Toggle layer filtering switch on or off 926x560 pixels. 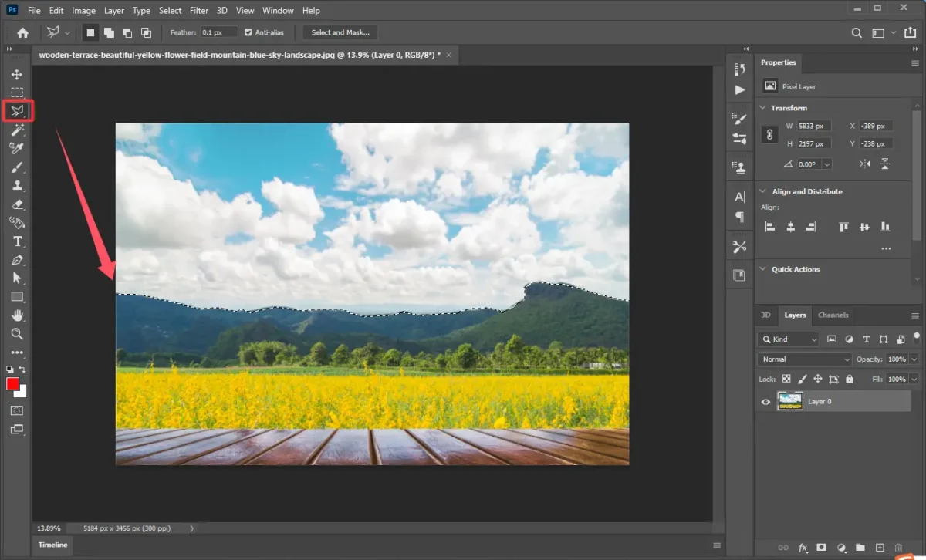tap(916, 337)
